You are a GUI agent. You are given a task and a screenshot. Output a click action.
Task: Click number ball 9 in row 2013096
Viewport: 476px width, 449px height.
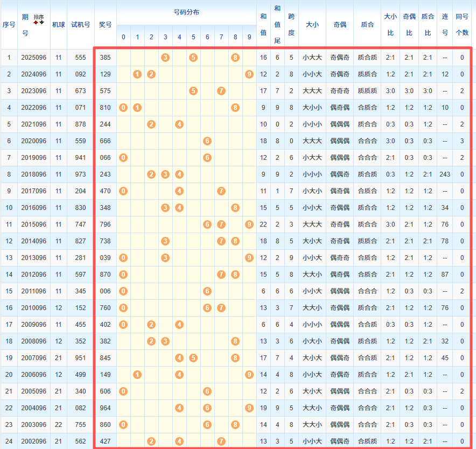tap(249, 258)
